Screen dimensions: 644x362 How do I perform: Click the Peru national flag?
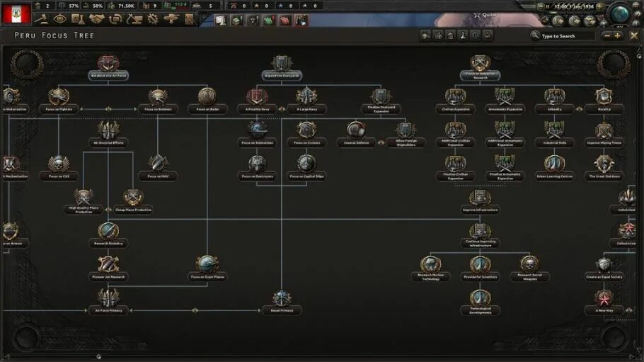click(16, 13)
